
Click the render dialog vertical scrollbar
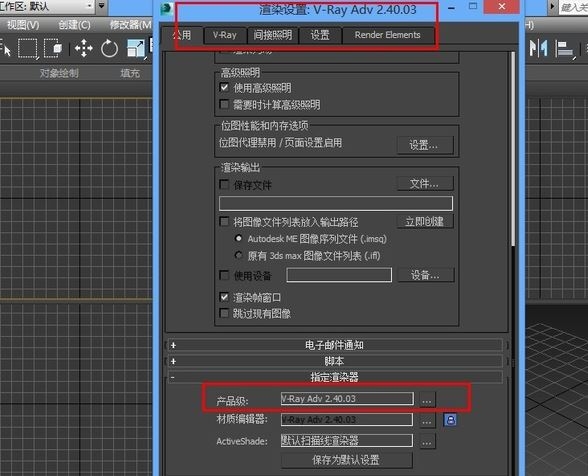513,149
